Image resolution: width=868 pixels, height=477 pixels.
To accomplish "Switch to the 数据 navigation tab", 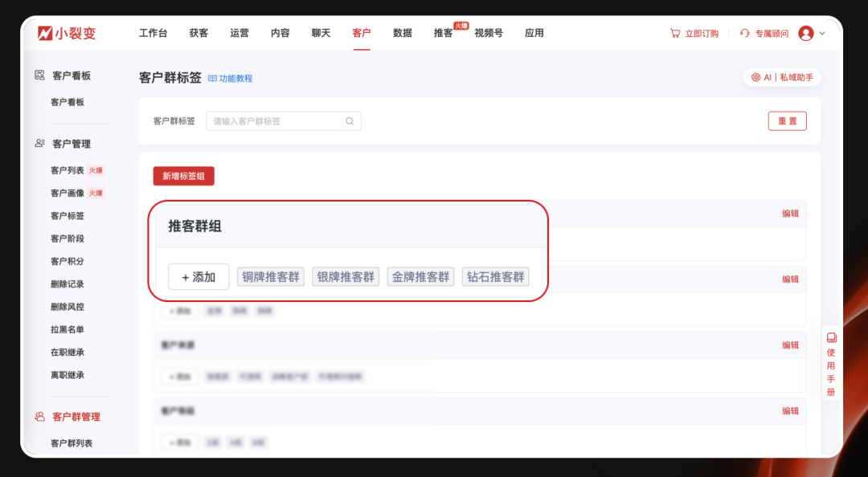I will [x=402, y=33].
